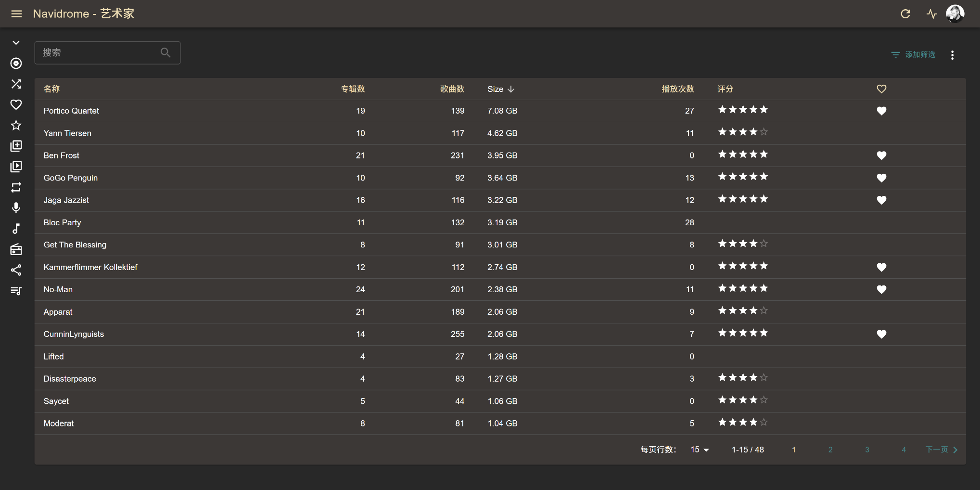Open the top rated star sidebar icon
Viewport: 980px width, 490px height.
[16, 126]
